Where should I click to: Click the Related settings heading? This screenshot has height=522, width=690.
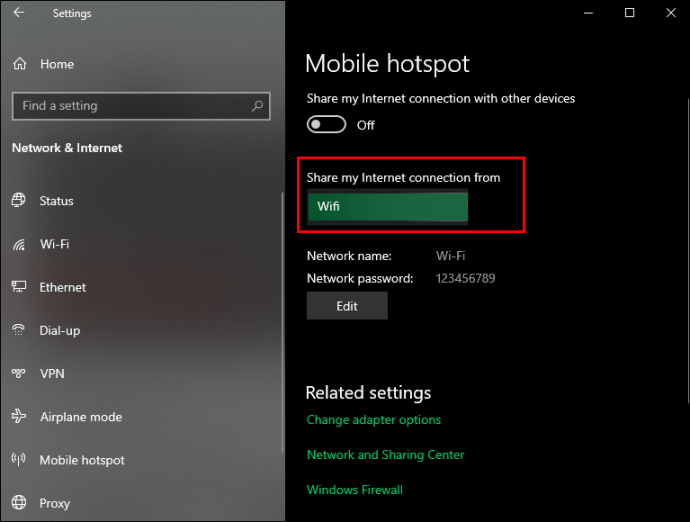(368, 393)
